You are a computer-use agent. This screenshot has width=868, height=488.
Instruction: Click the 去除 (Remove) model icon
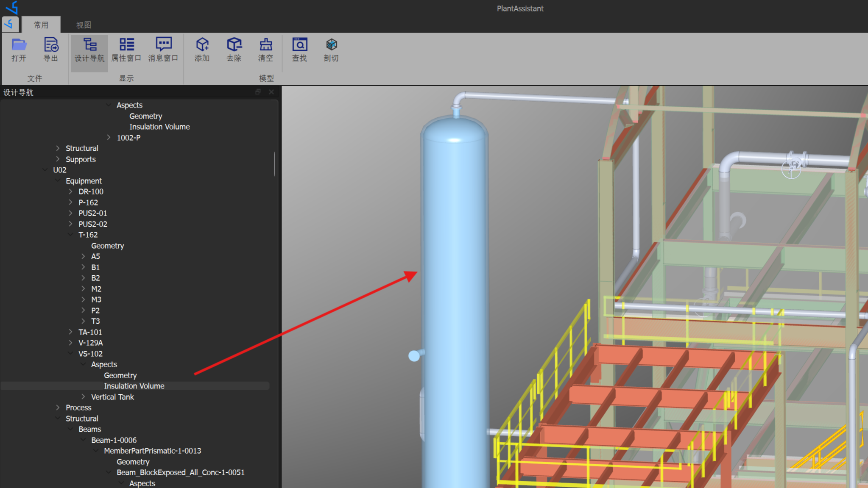[234, 50]
